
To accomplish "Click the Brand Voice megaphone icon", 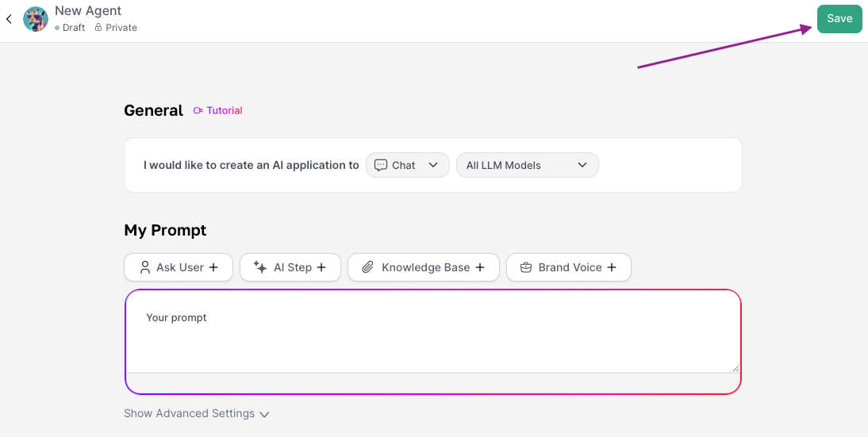I will point(525,267).
